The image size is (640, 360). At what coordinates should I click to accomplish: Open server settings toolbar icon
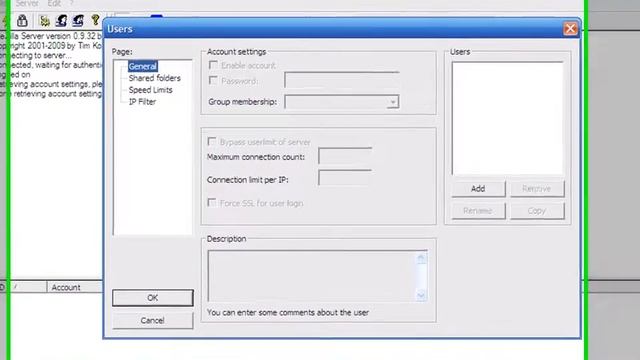coord(44,20)
